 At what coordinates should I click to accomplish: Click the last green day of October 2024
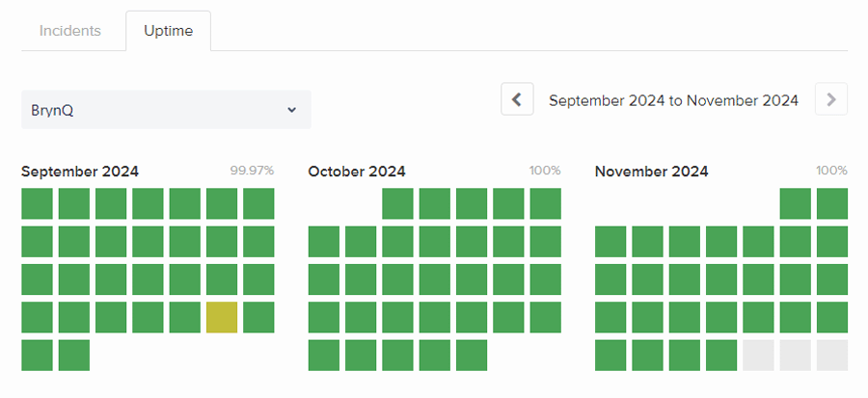click(472, 355)
